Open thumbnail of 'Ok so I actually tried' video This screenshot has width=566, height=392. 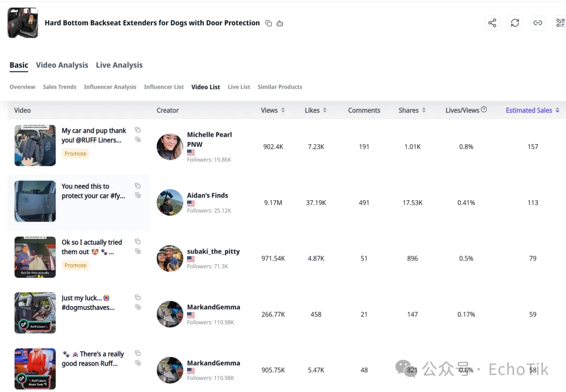(35, 257)
